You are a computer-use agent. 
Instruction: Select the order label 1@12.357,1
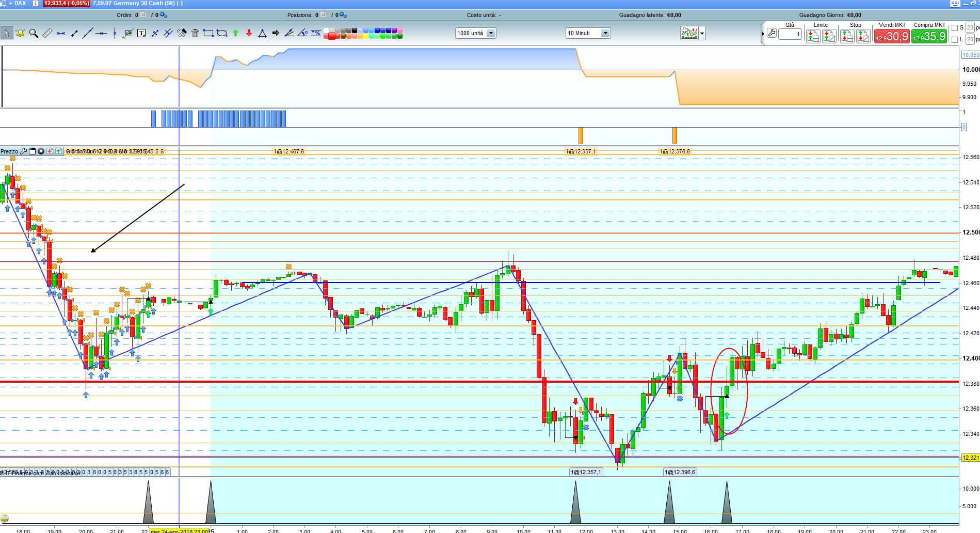point(586,472)
